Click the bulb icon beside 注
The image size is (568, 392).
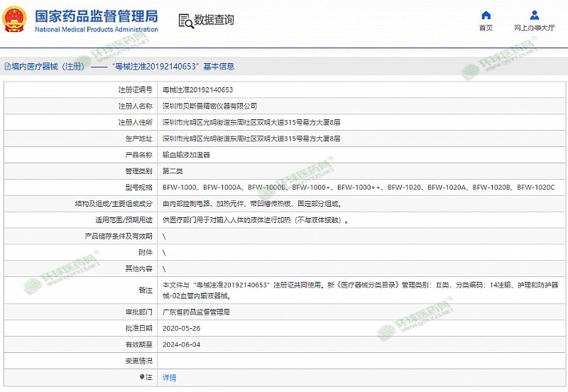coord(142,377)
